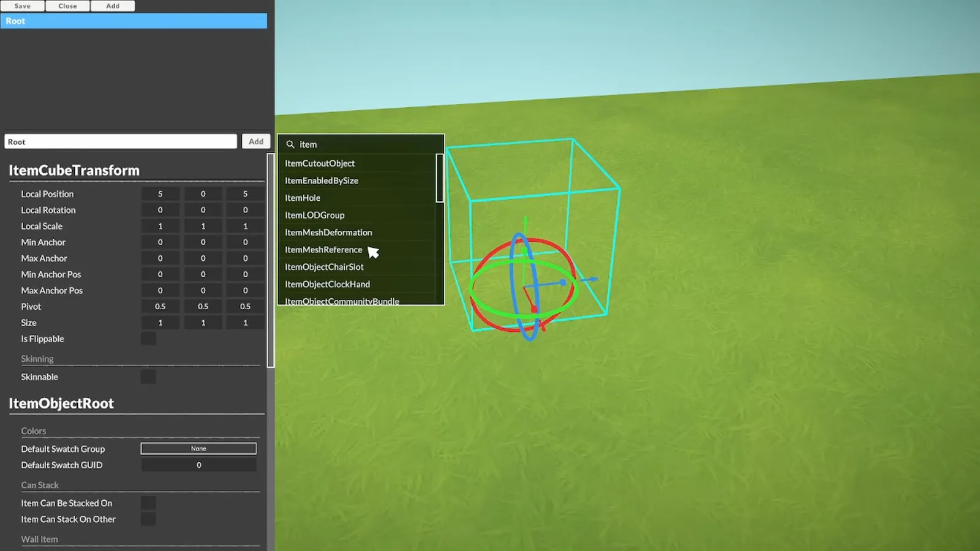This screenshot has height=551, width=980.
Task: Click the search magnifier icon
Action: pos(290,144)
